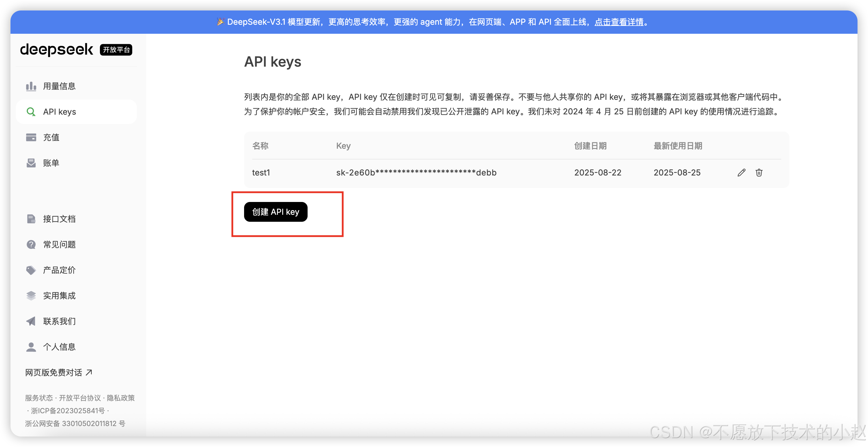The image size is (868, 447).
Task: Click the API keys magnifier icon
Action: click(31, 112)
